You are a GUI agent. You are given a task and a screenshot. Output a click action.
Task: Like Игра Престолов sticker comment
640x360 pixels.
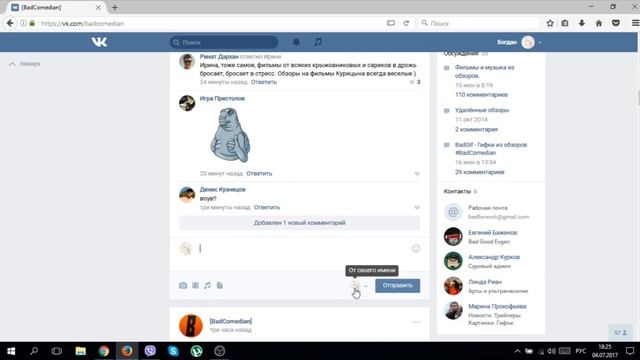point(417,174)
